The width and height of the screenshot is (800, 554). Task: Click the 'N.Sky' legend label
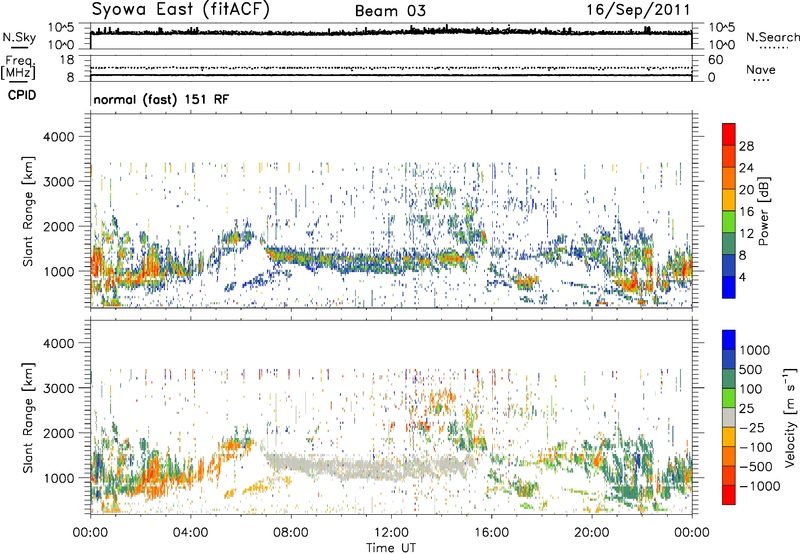click(19, 37)
